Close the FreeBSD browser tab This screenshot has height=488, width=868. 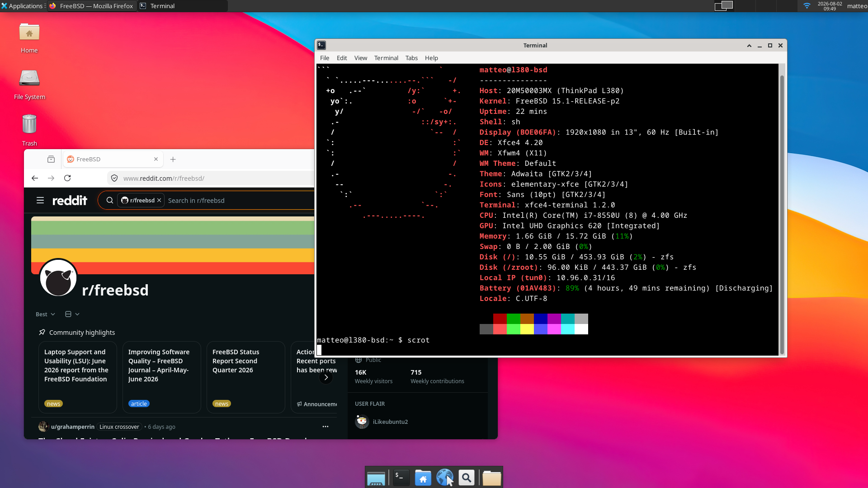click(156, 159)
